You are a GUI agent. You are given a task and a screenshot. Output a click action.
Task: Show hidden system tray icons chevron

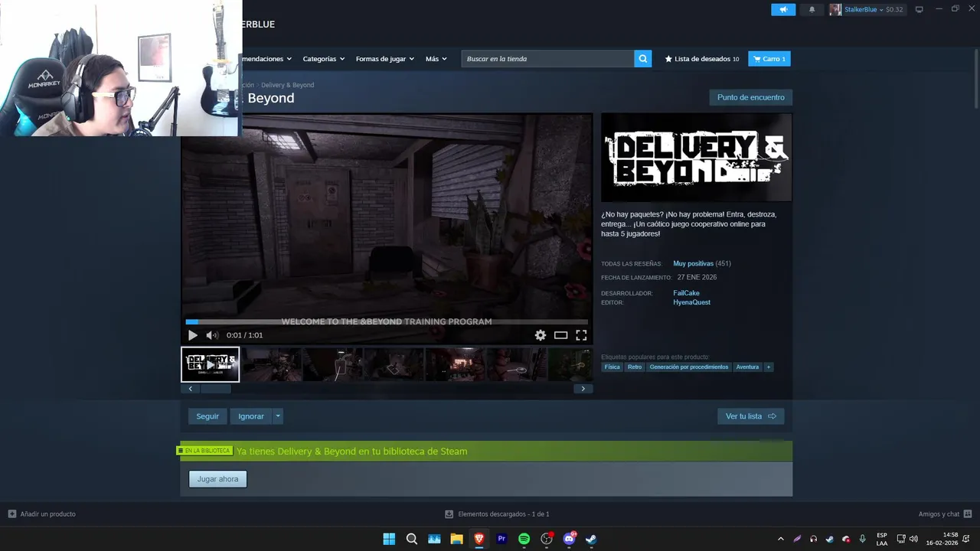(780, 539)
